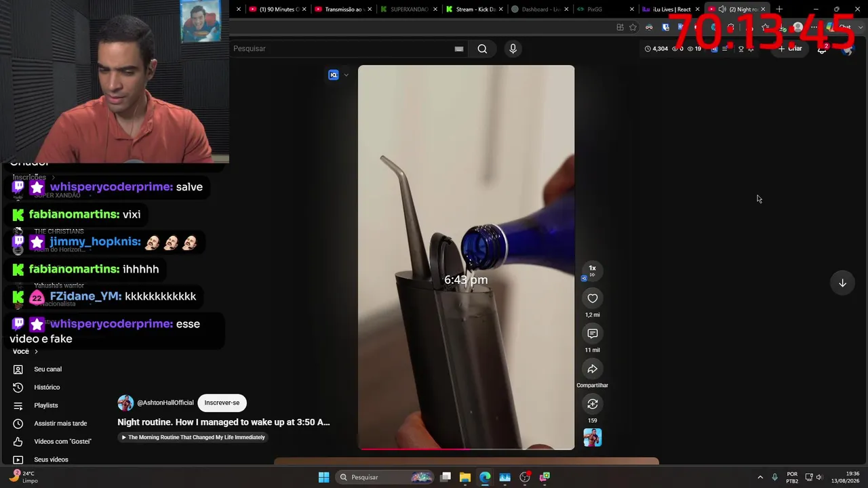The height and width of the screenshot is (488, 868).
Task: Bookmark this page with the star icon
Action: (x=633, y=27)
